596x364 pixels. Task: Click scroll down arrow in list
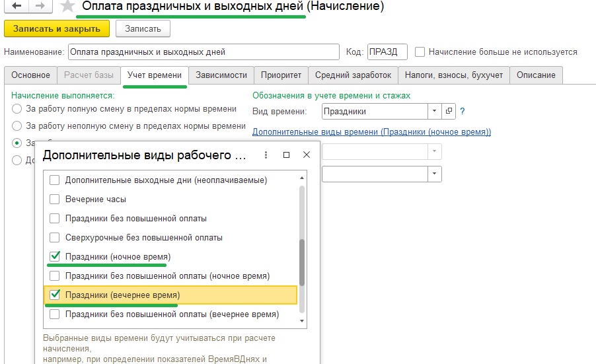click(x=302, y=321)
